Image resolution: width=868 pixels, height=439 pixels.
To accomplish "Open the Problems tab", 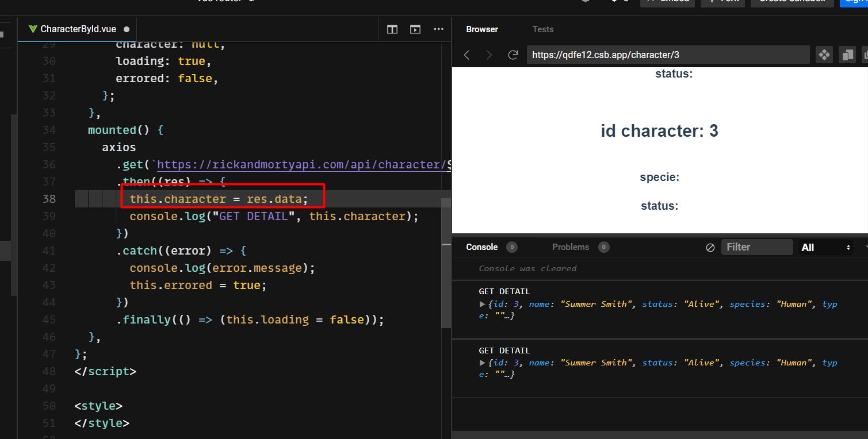I will [571, 247].
